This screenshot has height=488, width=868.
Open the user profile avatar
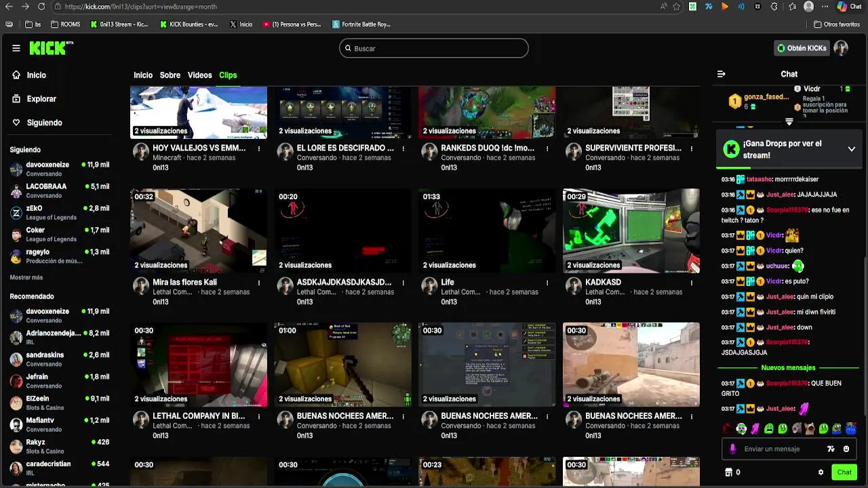pyautogui.click(x=841, y=48)
